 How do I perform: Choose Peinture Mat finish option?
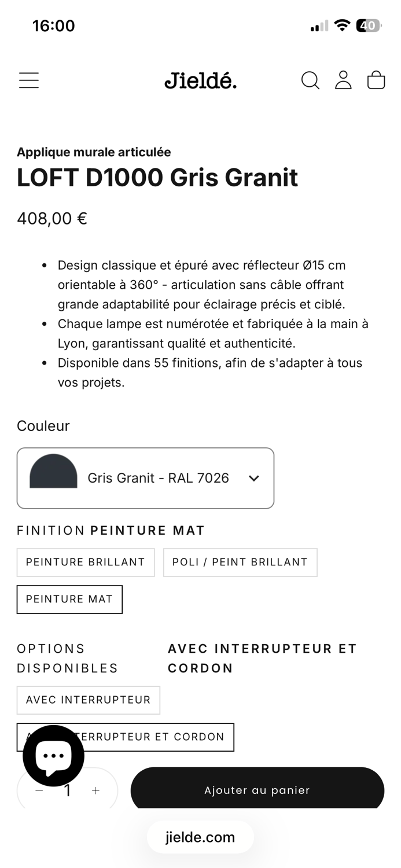[69, 599]
